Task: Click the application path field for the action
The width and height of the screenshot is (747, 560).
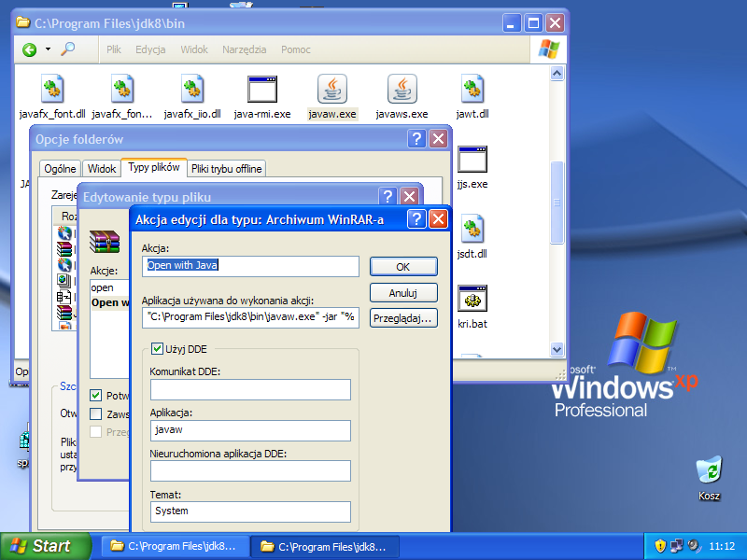Action: tap(250, 317)
